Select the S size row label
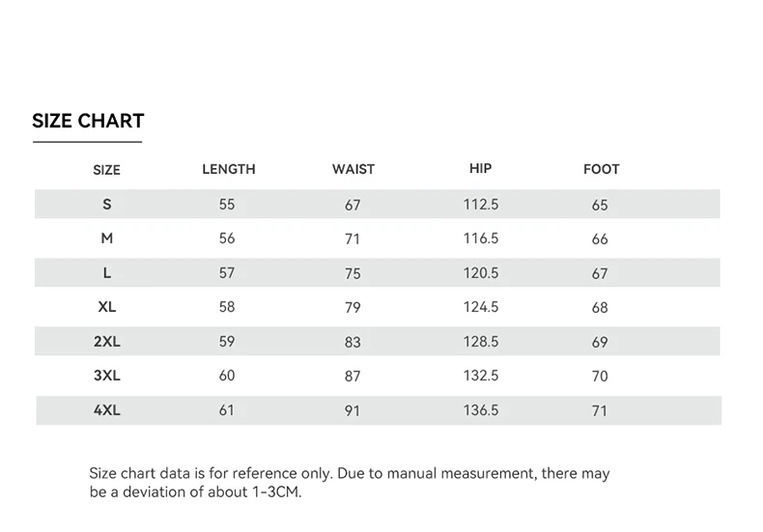 click(x=106, y=205)
